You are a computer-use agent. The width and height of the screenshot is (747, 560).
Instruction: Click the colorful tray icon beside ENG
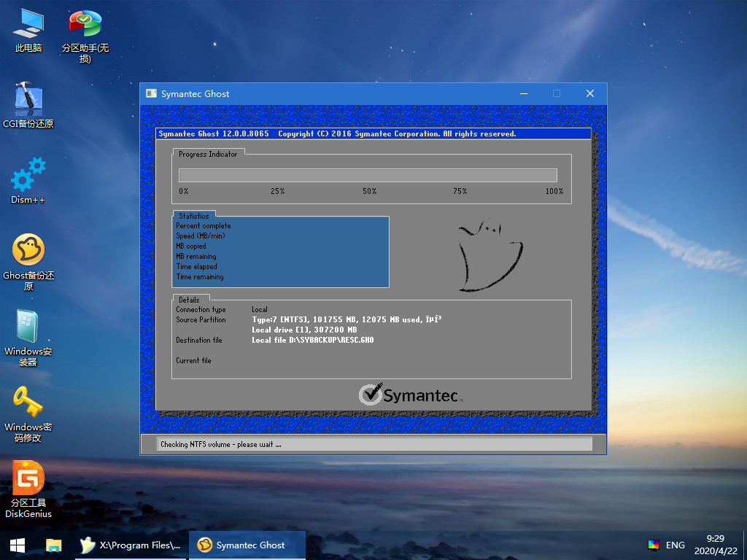pyautogui.click(x=654, y=545)
